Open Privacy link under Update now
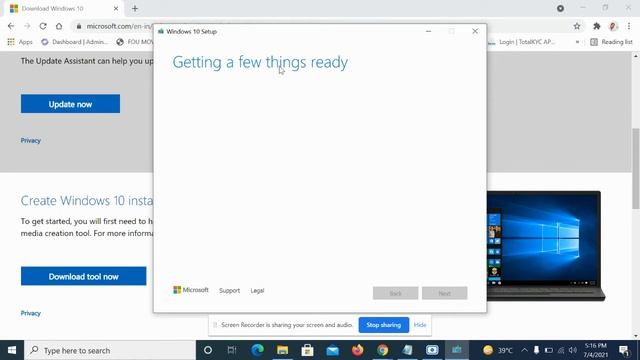The width and height of the screenshot is (640, 360). click(31, 140)
